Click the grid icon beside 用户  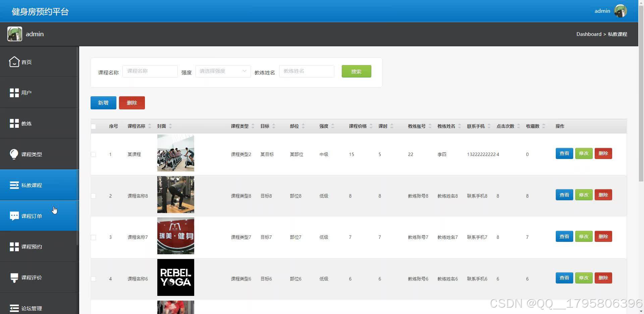14,93
